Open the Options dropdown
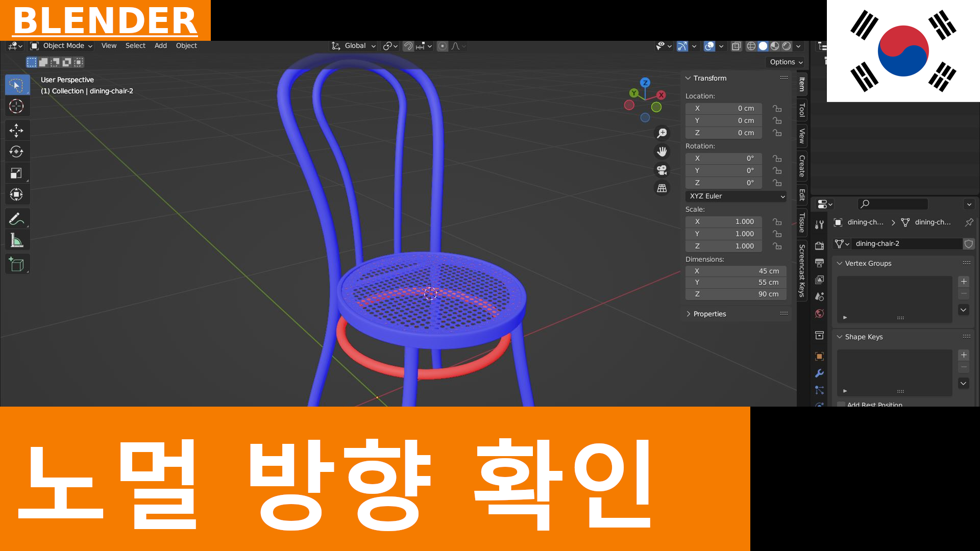The image size is (980, 551). (786, 62)
